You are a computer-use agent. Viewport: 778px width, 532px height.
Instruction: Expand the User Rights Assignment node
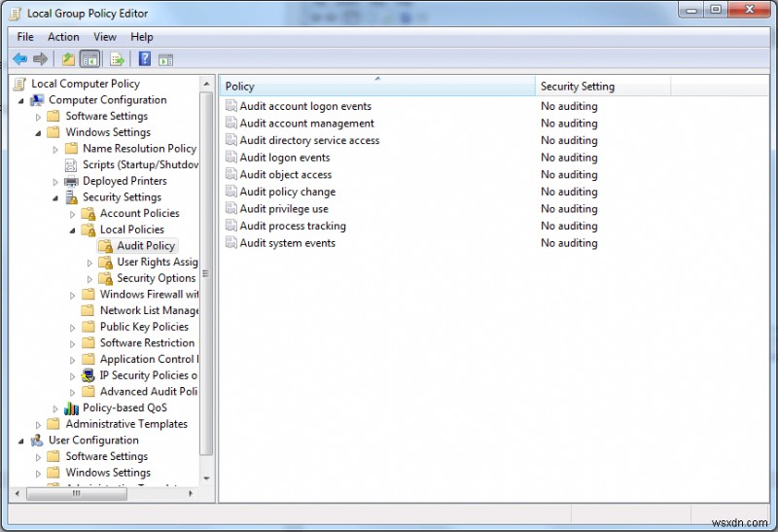click(89, 263)
